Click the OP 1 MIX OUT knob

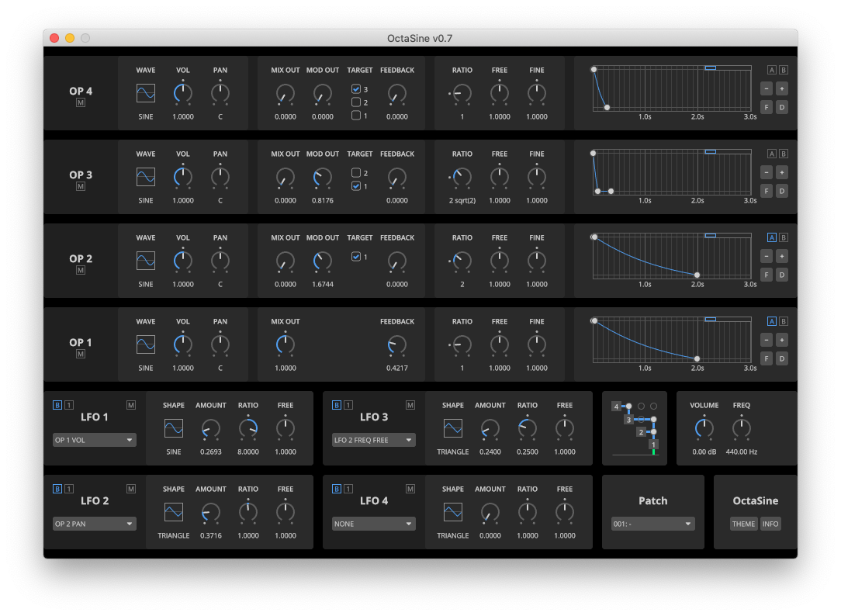[286, 344]
